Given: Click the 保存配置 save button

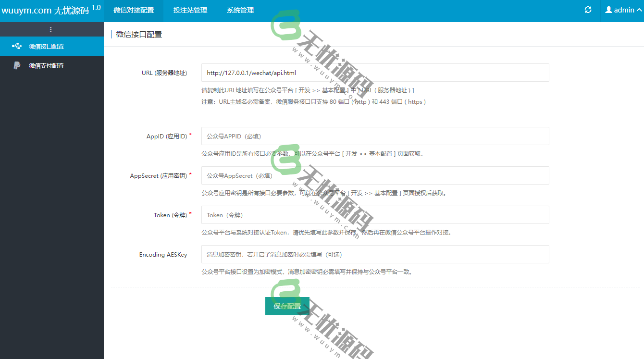Looking at the screenshot, I should (287, 306).
